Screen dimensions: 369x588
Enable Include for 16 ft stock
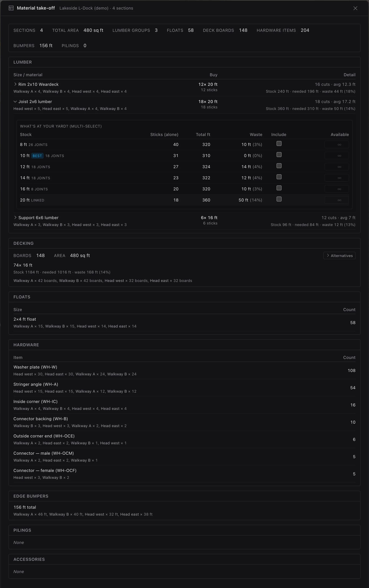[279, 188]
